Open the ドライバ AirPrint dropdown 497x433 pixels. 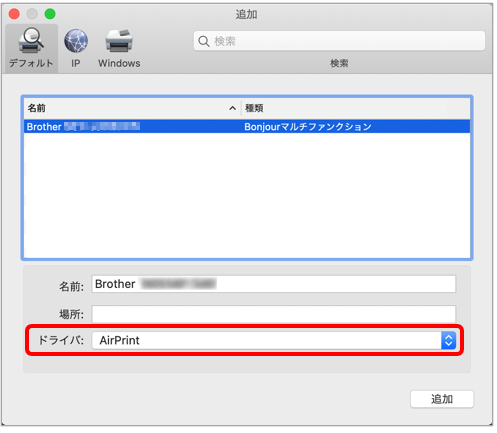click(x=274, y=340)
